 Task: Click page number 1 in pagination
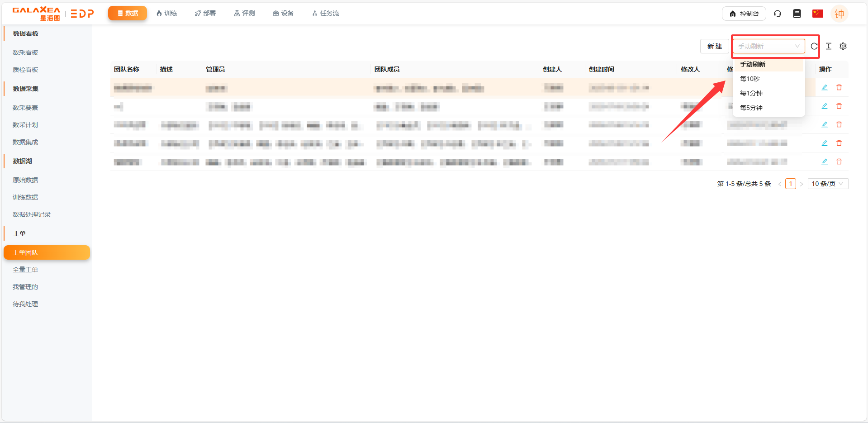pos(790,184)
